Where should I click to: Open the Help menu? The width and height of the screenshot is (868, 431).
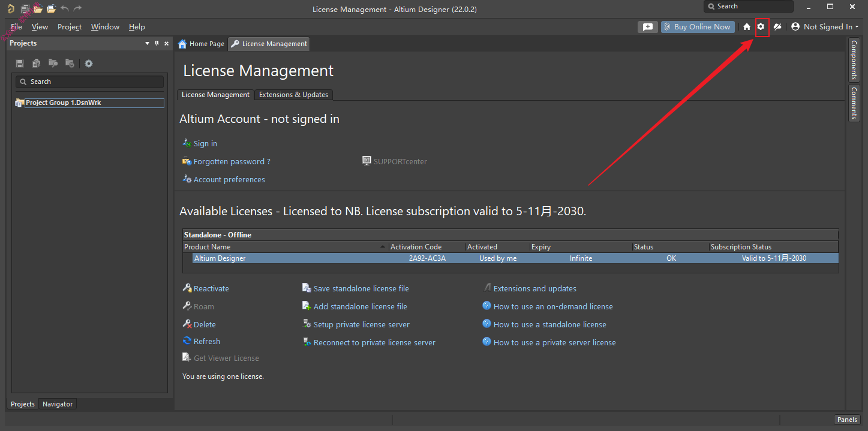(x=137, y=27)
